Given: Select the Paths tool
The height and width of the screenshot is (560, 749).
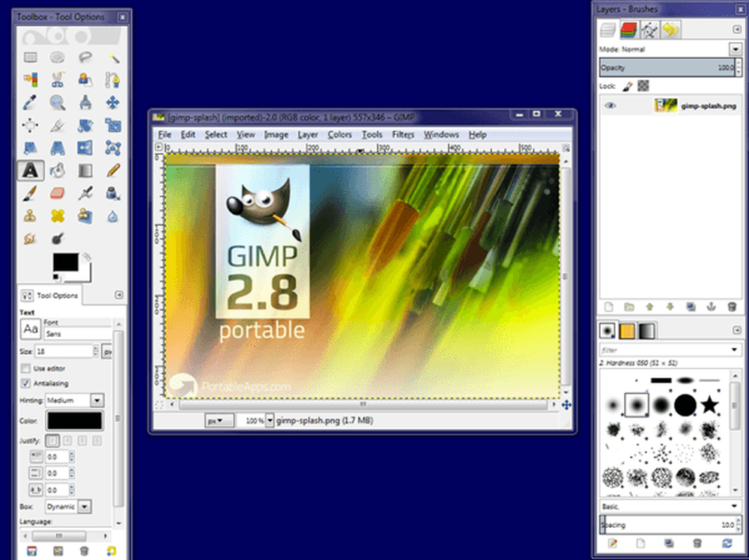Looking at the screenshot, I should coord(113,79).
